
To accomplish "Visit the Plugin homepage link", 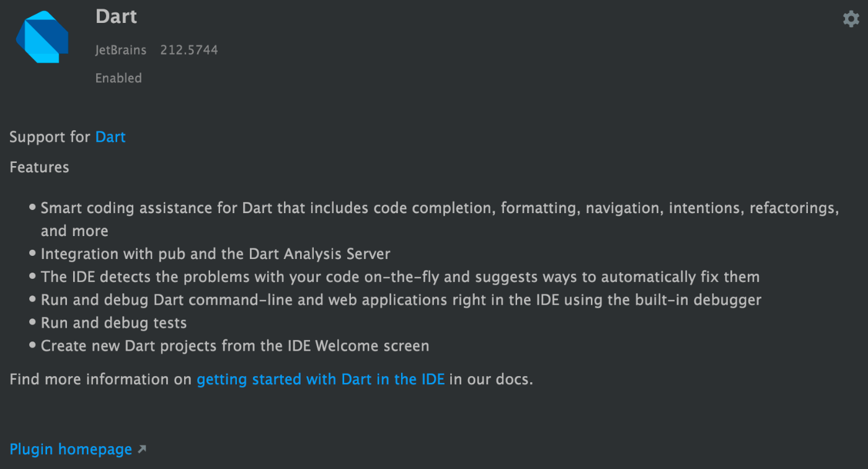I will (x=71, y=449).
